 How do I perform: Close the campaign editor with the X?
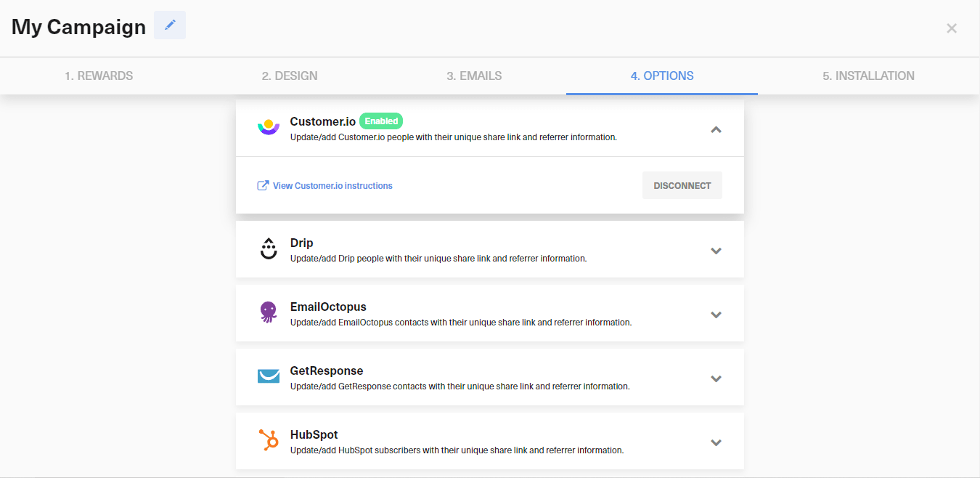[x=952, y=28]
